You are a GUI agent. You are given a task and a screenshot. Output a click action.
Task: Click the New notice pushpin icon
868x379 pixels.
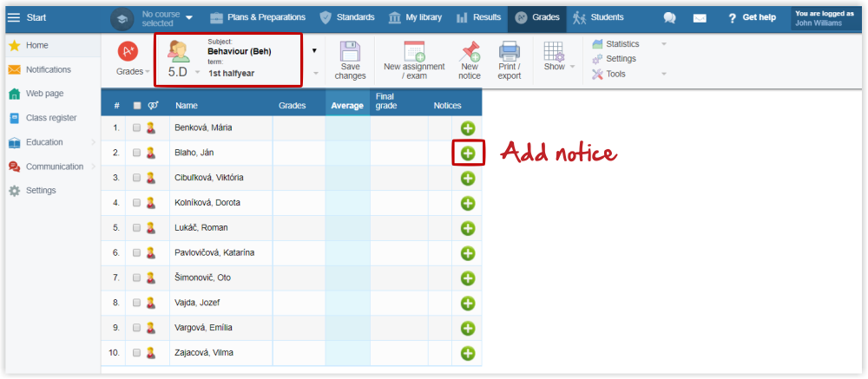click(470, 51)
